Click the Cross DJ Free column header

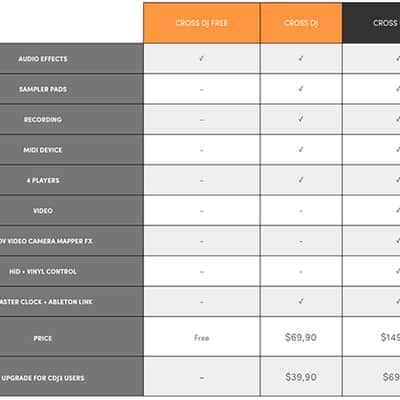[202, 23]
